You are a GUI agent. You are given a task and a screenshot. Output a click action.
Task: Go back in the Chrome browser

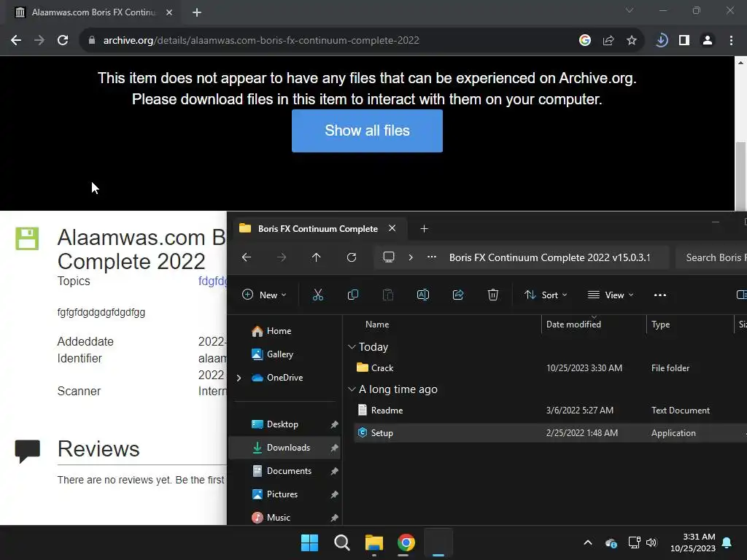coord(16,40)
